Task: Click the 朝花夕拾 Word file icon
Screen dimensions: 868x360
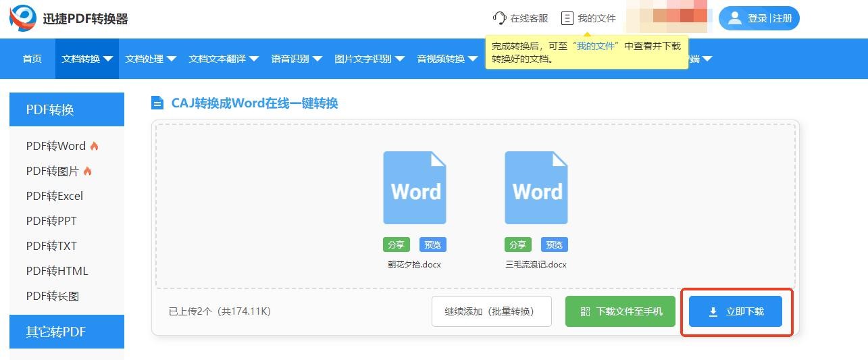Action: coord(415,188)
